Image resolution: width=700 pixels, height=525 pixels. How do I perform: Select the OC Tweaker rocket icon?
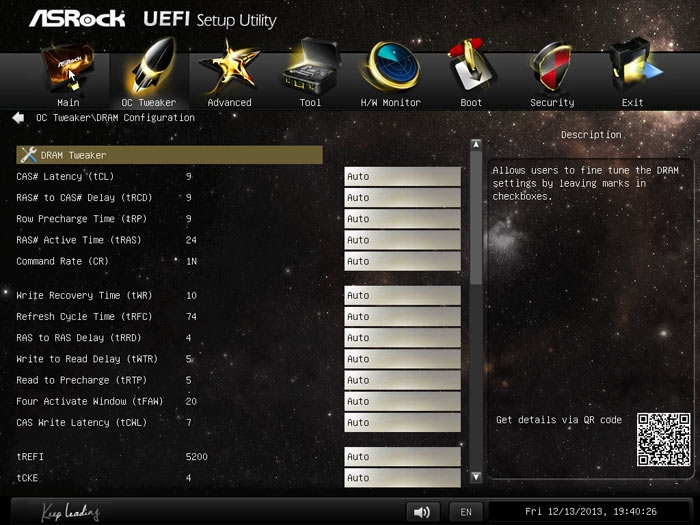click(x=152, y=66)
